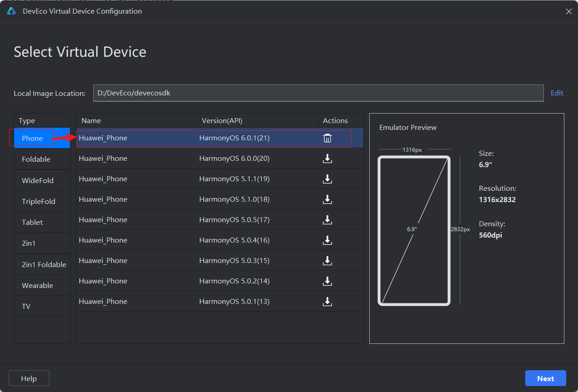Download the HarmonyOS 5.0.1(13) image
The height and width of the screenshot is (392, 578).
pyautogui.click(x=327, y=302)
